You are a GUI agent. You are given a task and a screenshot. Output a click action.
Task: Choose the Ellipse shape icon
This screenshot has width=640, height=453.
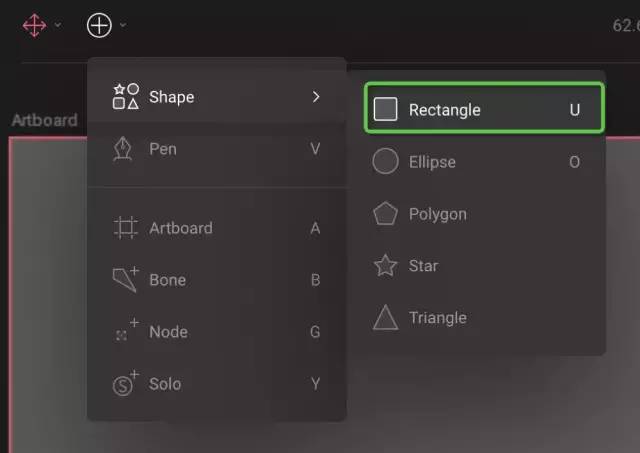coord(385,161)
